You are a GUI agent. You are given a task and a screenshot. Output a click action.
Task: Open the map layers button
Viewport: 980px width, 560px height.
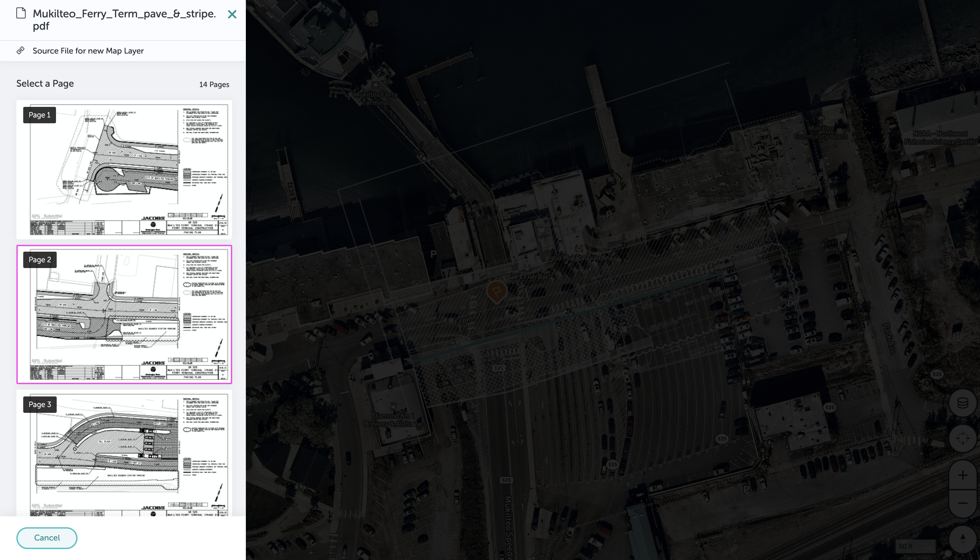point(963,403)
